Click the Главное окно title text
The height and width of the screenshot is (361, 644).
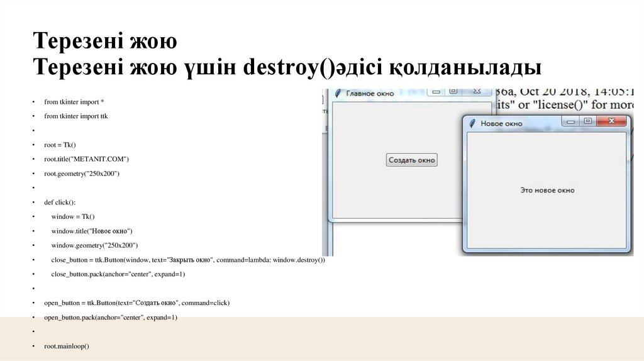(370, 94)
